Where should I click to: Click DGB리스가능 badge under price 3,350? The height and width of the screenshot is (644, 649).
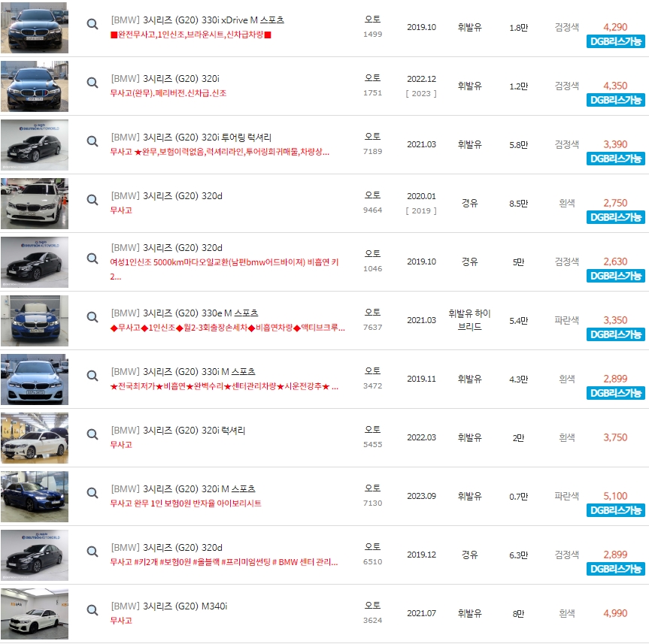pos(615,334)
